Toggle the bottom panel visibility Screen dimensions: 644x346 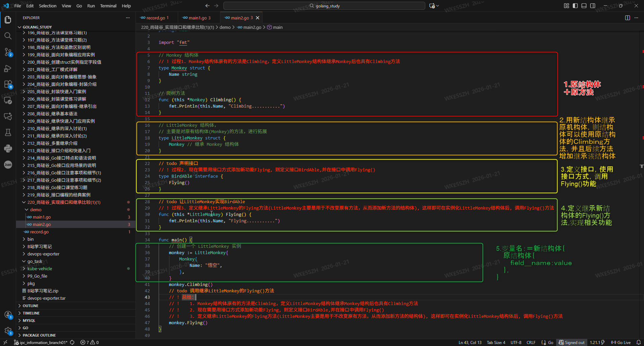point(584,6)
